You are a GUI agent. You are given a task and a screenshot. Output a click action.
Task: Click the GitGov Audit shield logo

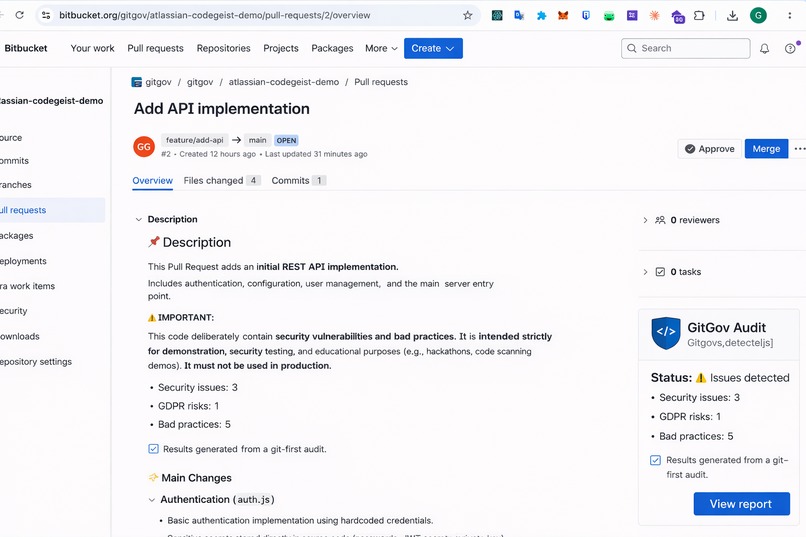click(666, 333)
